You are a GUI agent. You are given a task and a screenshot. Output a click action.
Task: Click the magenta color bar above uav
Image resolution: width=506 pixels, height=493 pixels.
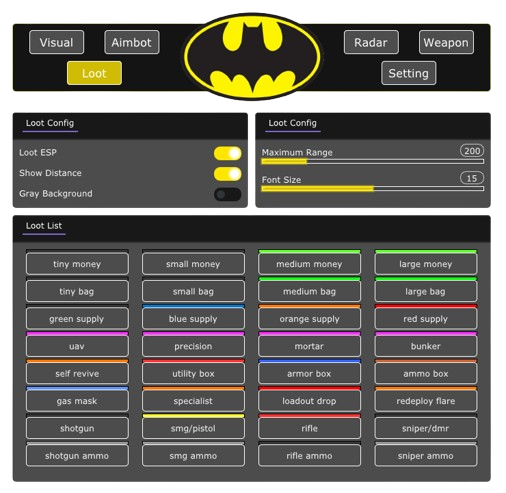tap(77, 333)
